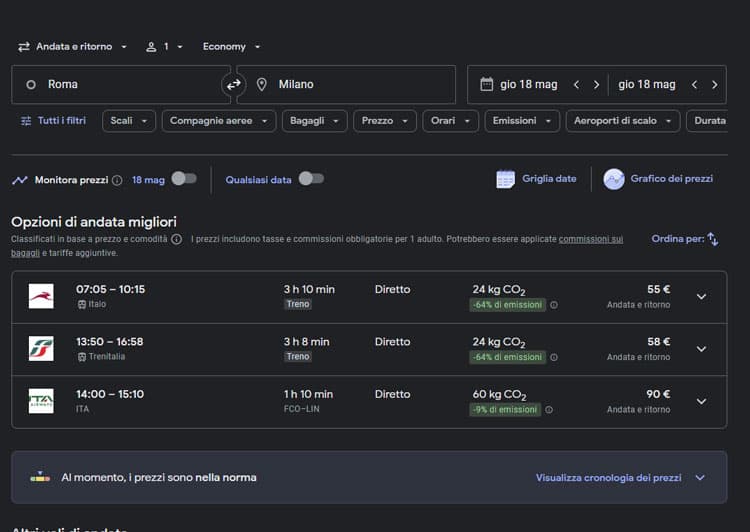Click the Italo train logo
This screenshot has height=532, width=750.
click(x=41, y=296)
